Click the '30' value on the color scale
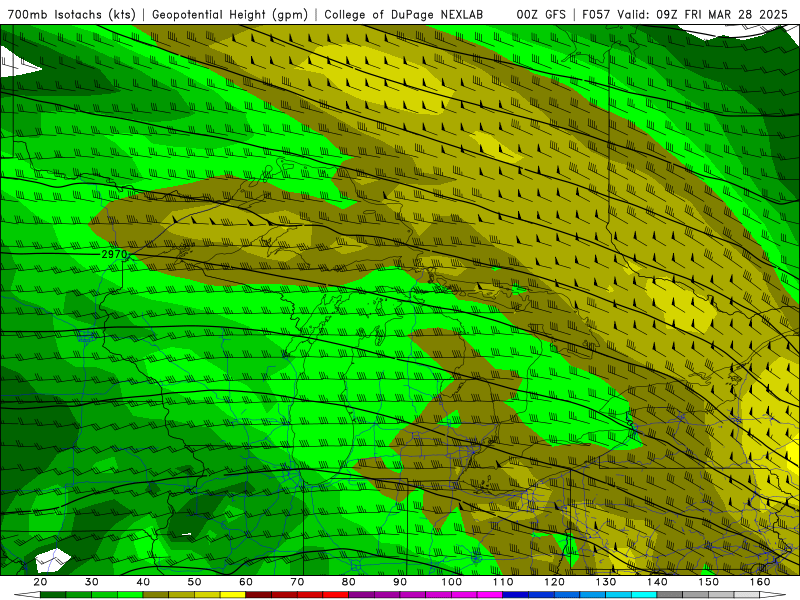800x600 pixels. (x=92, y=582)
